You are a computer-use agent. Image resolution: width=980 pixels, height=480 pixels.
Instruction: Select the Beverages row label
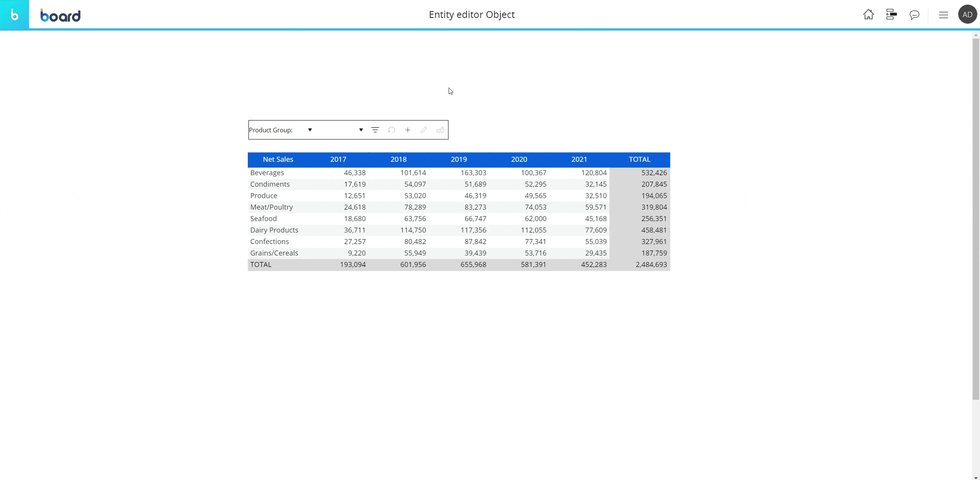pos(267,173)
